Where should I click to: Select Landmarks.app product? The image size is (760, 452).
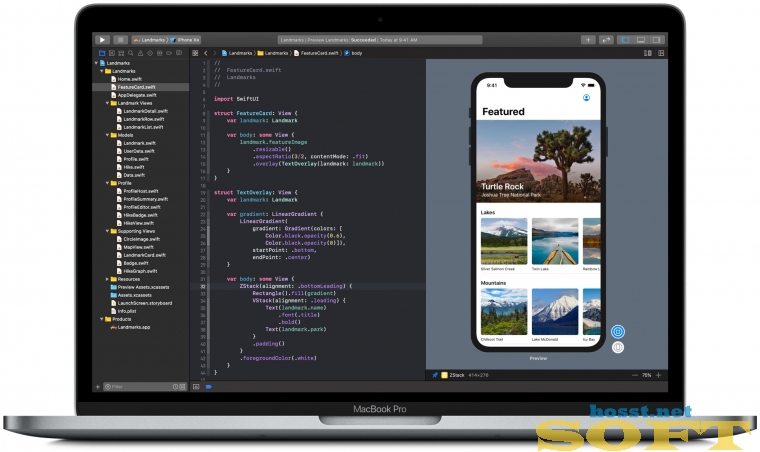pos(130,327)
